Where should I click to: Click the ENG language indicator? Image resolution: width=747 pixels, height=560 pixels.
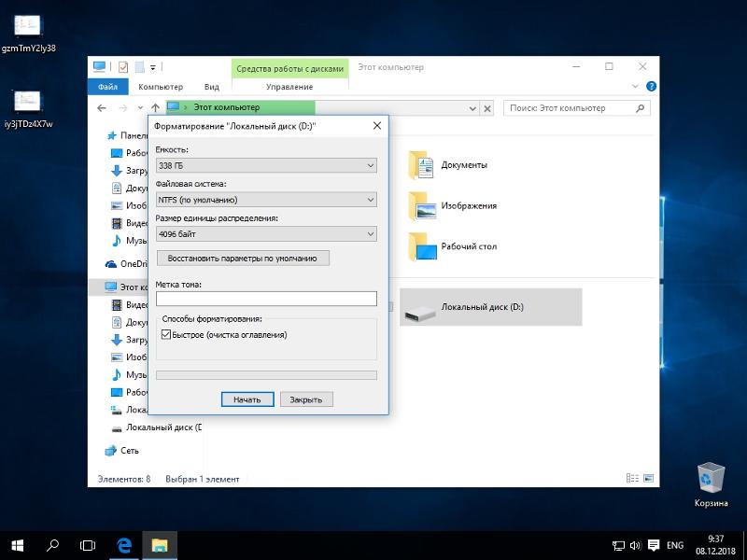[x=674, y=545]
